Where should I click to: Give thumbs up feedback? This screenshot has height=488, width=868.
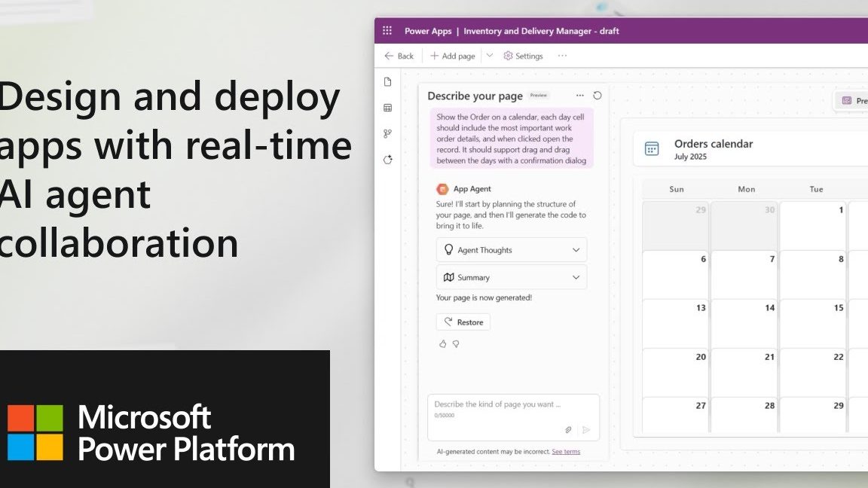tap(442, 343)
